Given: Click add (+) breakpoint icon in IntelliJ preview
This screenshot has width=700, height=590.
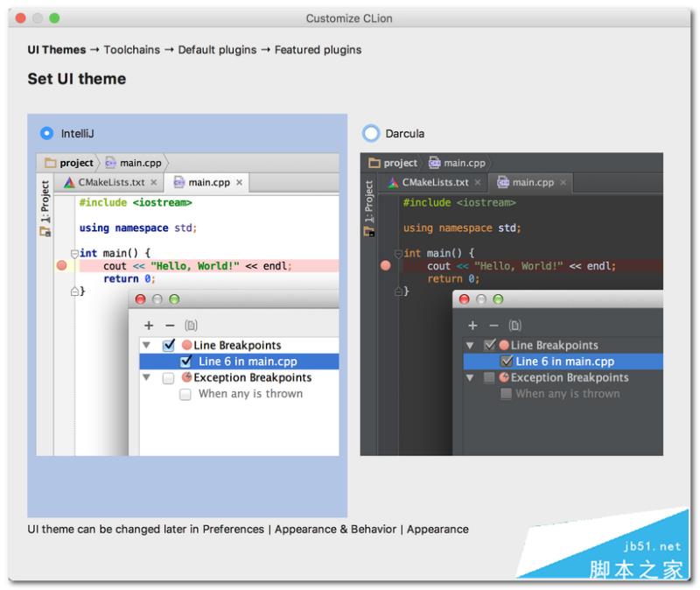Looking at the screenshot, I should pyautogui.click(x=149, y=326).
